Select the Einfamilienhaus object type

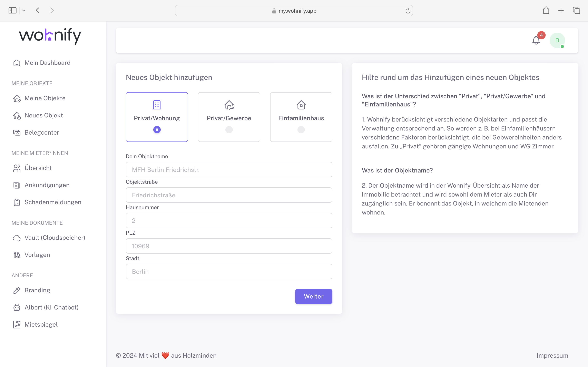click(301, 117)
